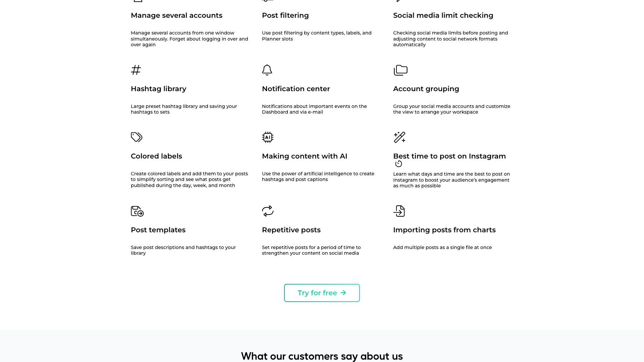
Task: Click the tag icon above Colored labels
Action: [137, 137]
